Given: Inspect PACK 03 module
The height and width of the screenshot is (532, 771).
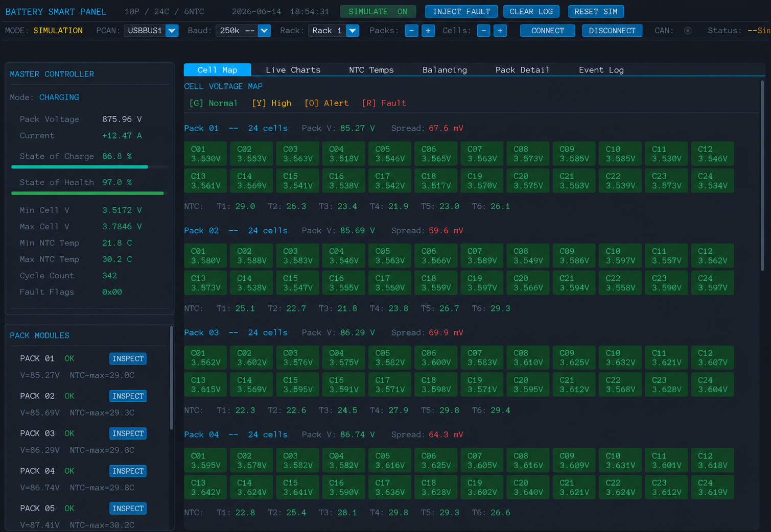Looking at the screenshot, I should [128, 433].
